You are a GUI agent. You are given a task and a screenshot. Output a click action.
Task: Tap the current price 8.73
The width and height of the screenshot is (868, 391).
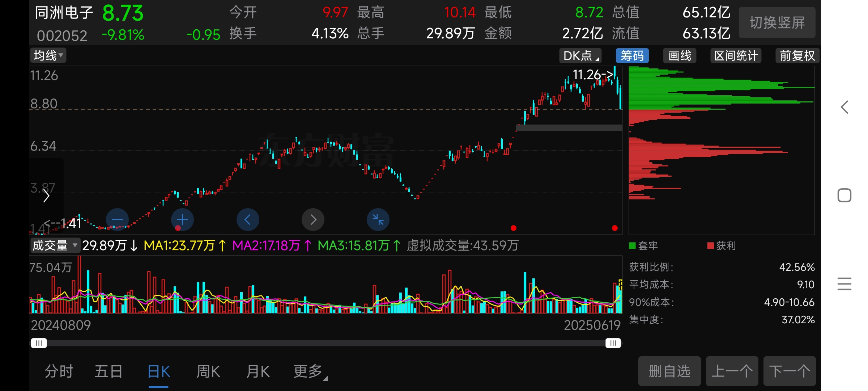point(123,13)
